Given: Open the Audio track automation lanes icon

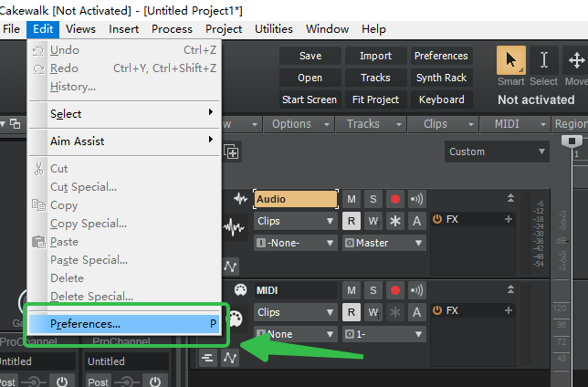Looking at the screenshot, I should coord(230,267).
